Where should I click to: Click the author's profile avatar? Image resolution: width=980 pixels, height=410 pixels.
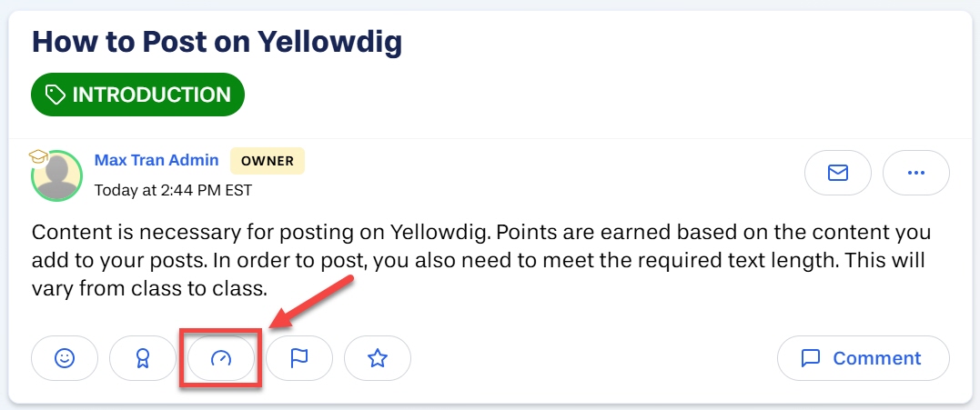tap(57, 176)
